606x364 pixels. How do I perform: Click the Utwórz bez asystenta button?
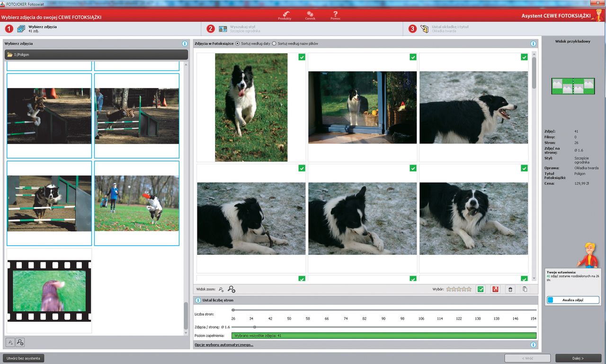point(23,358)
